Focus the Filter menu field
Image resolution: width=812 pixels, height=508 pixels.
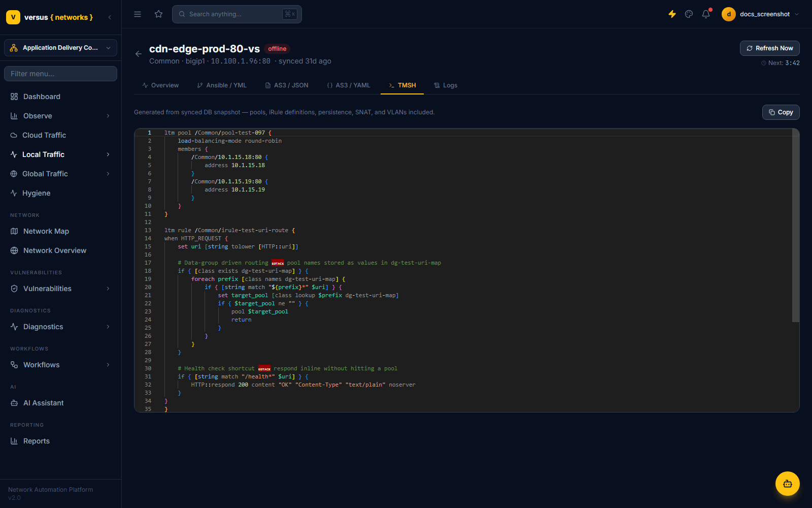click(x=60, y=74)
